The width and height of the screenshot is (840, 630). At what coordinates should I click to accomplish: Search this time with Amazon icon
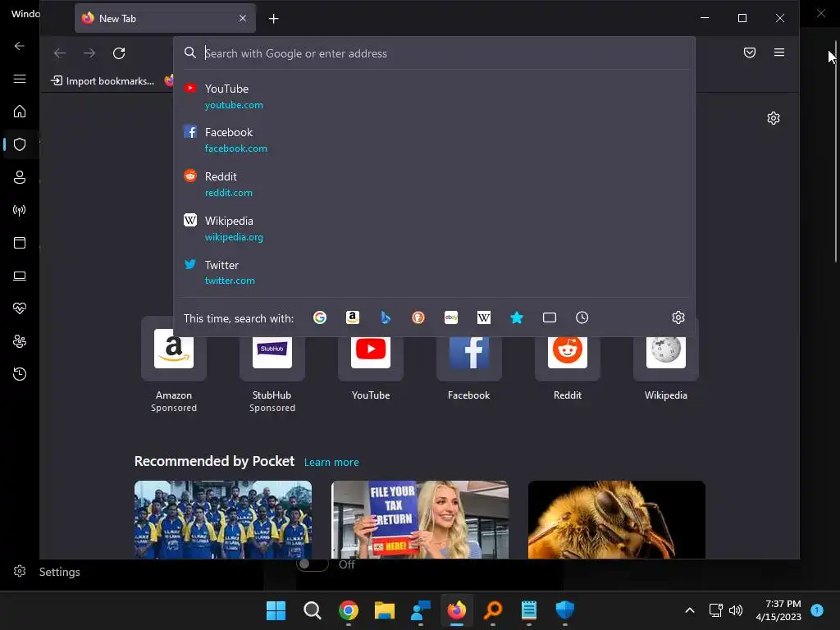[353, 317]
